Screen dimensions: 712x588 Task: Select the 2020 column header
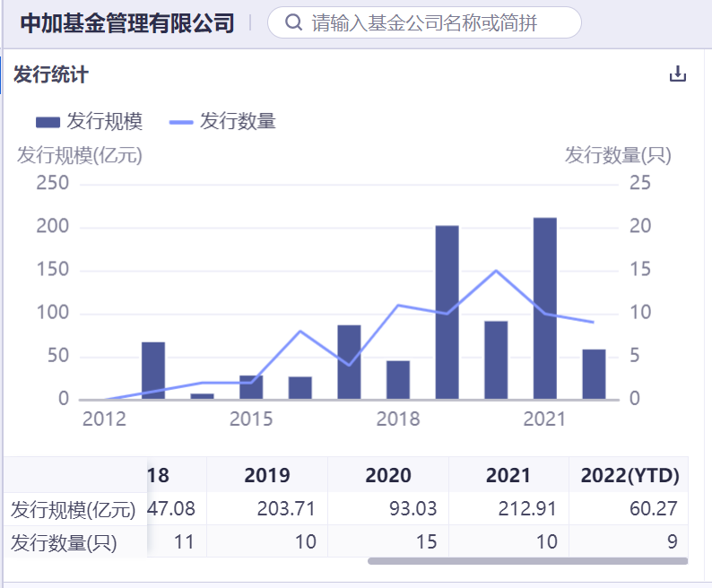[x=388, y=475]
